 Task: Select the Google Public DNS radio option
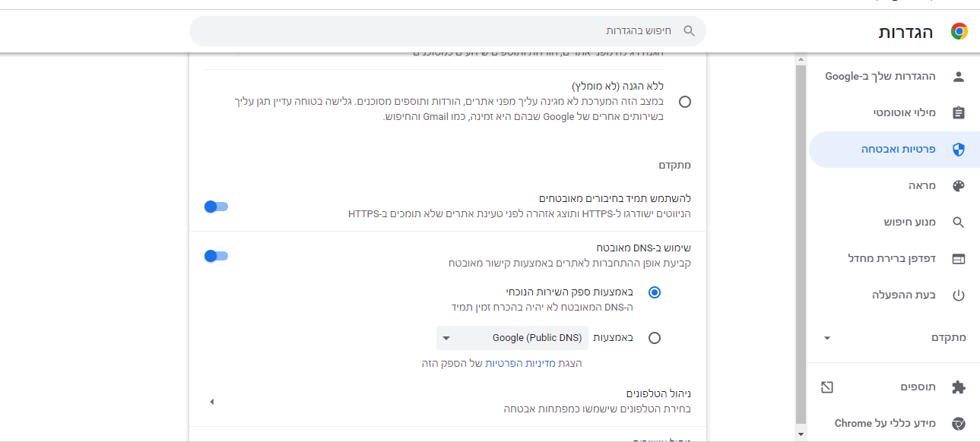click(655, 338)
